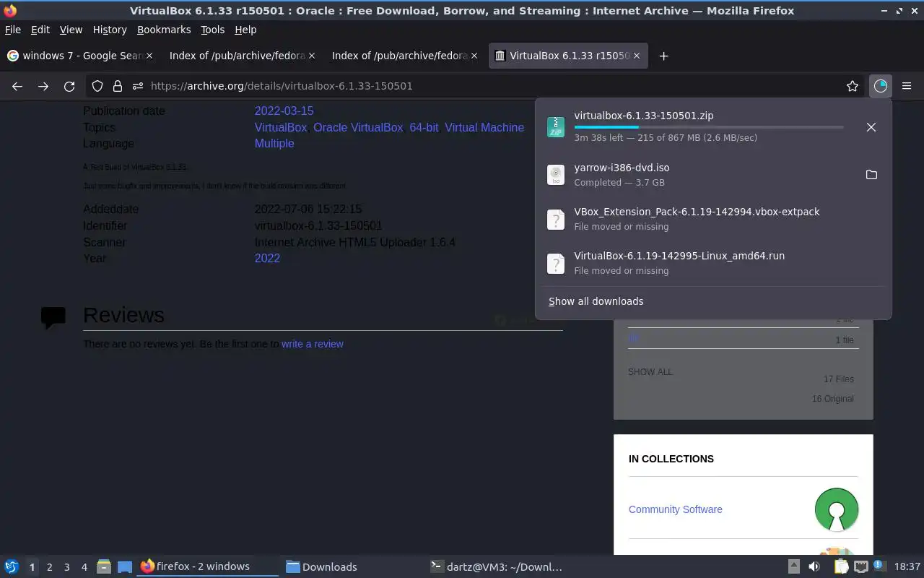Open the Community Software collection link
This screenshot has width=924, height=578.
pos(676,509)
